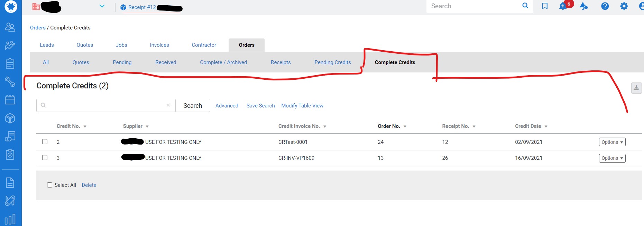Focus the table search input field
Viewport: 644px width, 226px height.
click(106, 105)
